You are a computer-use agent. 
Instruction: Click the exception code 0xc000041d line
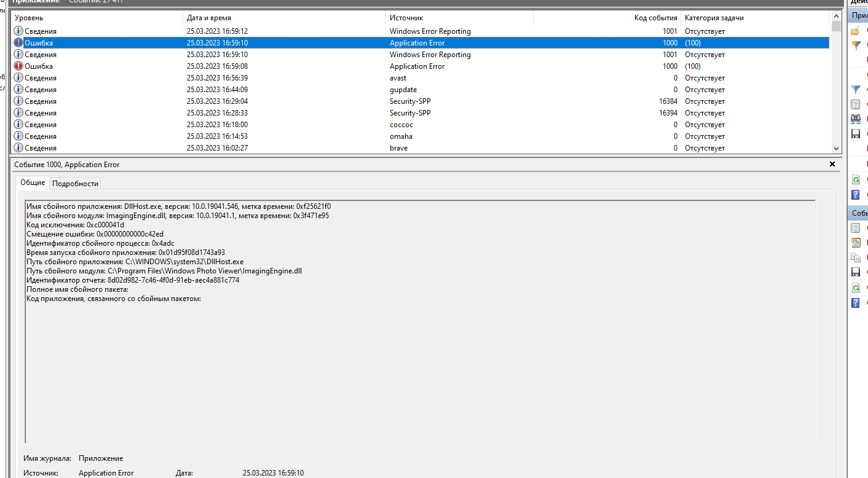click(x=75, y=225)
